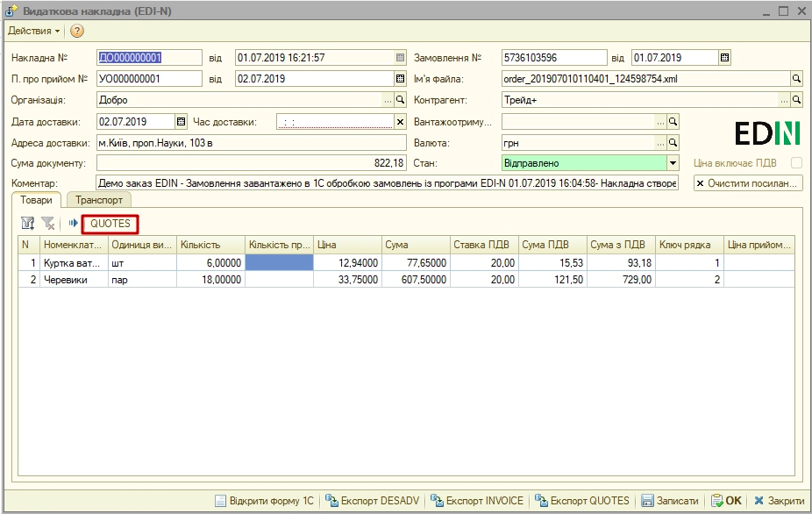The height and width of the screenshot is (514, 812).
Task: Choose Вантажоотримувач with the ellipsis button
Action: (660, 122)
